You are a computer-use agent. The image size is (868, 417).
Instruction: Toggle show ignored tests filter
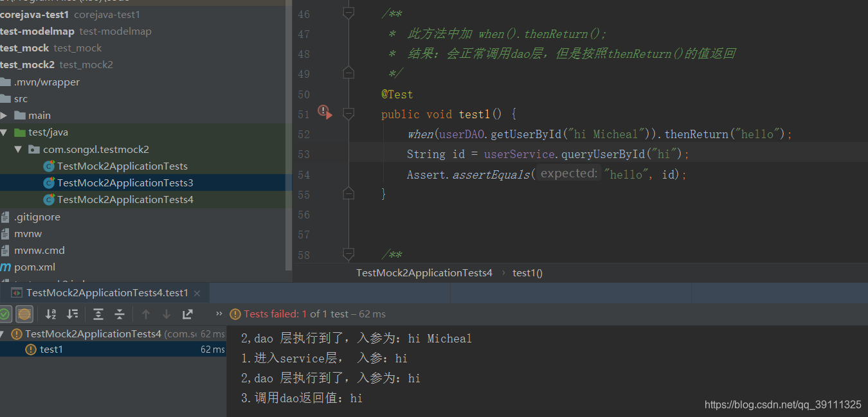[x=24, y=314]
